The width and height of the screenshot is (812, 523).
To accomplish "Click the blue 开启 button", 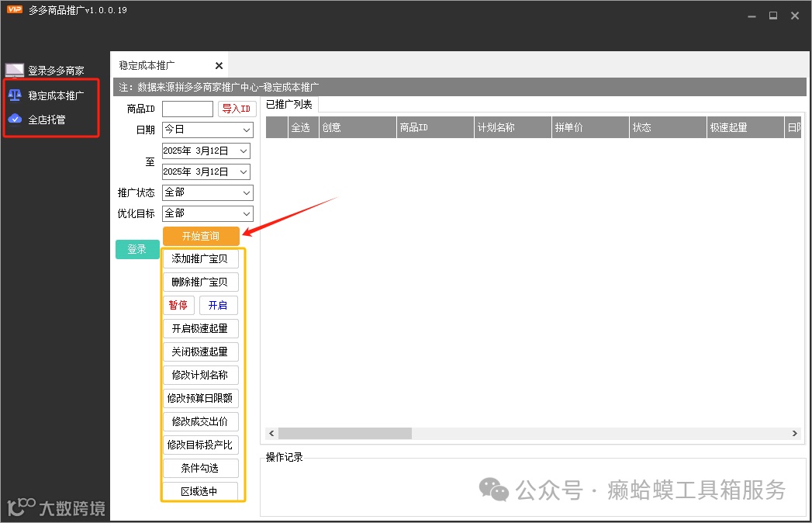I will click(x=219, y=305).
